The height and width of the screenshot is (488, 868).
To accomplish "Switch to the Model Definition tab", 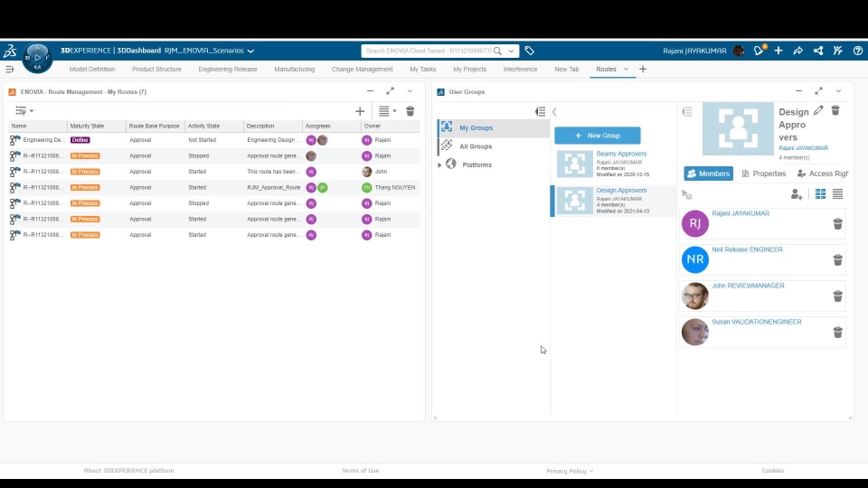I will pyautogui.click(x=92, y=70).
